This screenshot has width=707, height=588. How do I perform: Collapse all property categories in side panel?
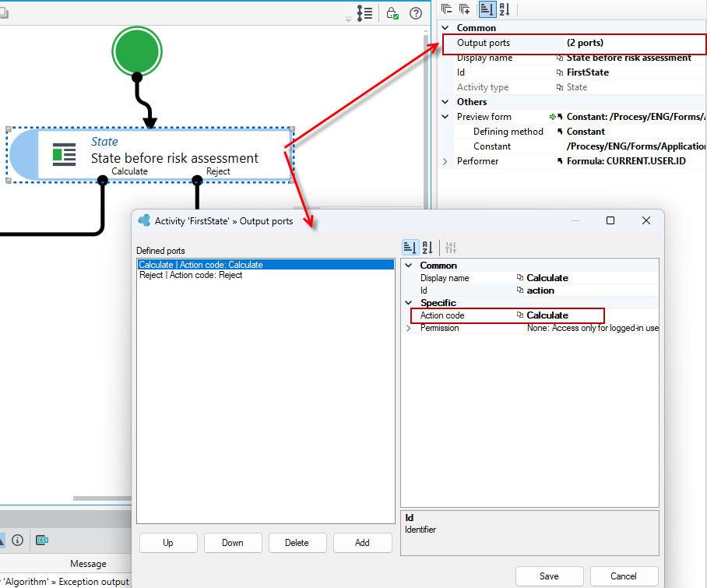coord(446,9)
